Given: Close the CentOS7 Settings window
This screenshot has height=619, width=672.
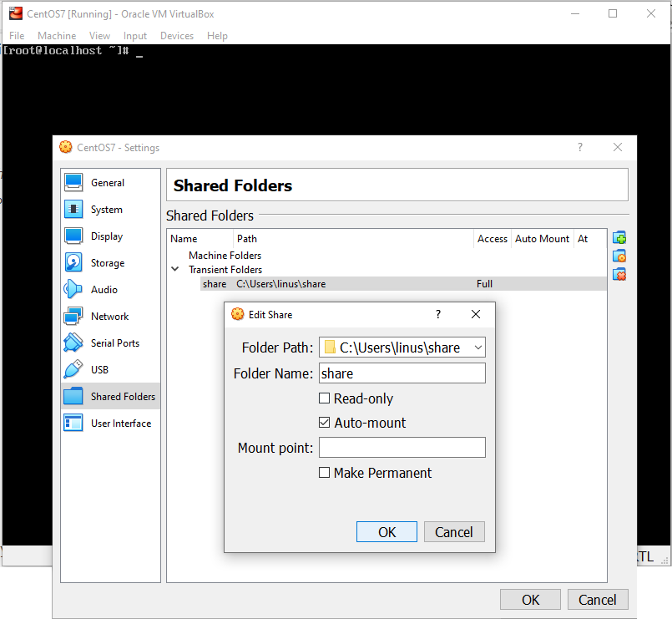Looking at the screenshot, I should (x=618, y=148).
